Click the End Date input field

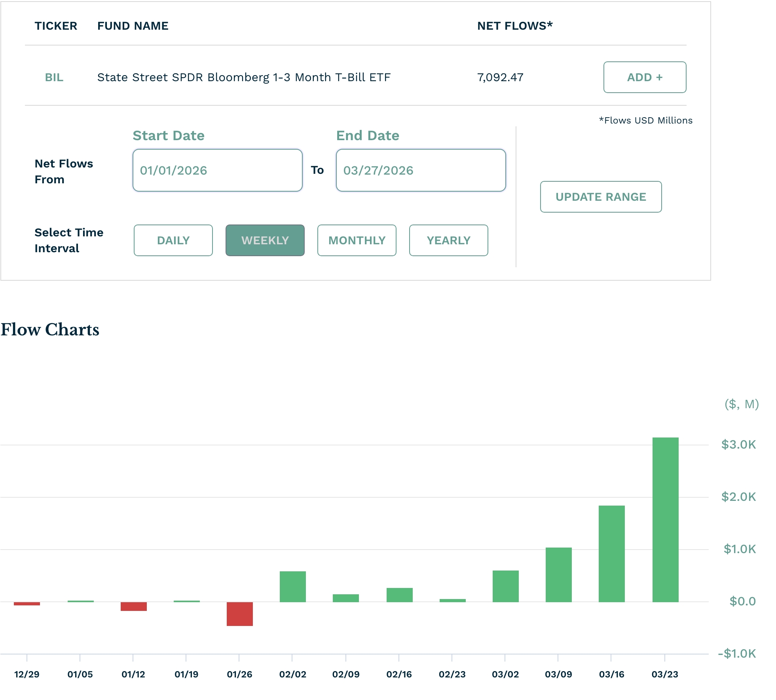(x=421, y=170)
